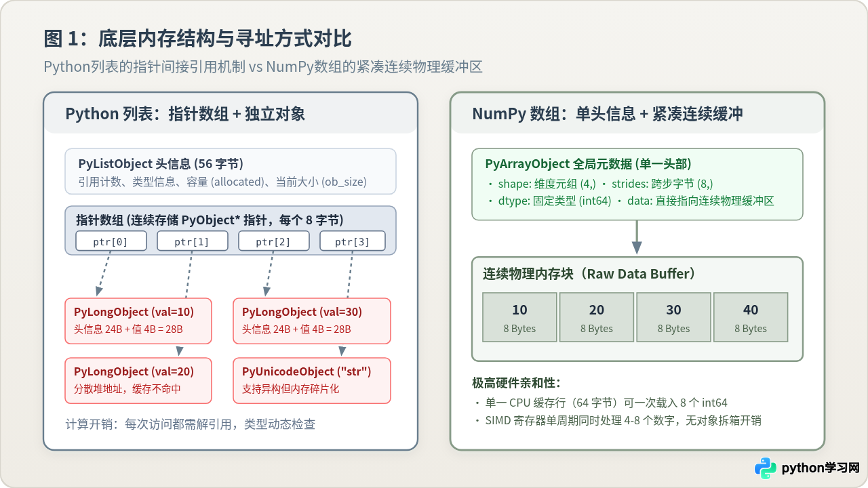Click the dtype: 固定类型 (int64) text
This screenshot has width=868, height=488.
pyautogui.click(x=555, y=201)
